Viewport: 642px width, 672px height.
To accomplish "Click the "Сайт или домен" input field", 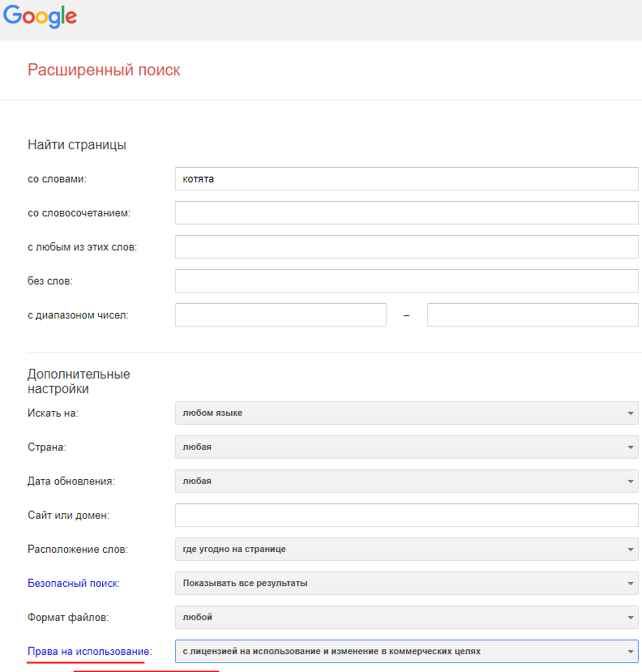I will point(405,515).
